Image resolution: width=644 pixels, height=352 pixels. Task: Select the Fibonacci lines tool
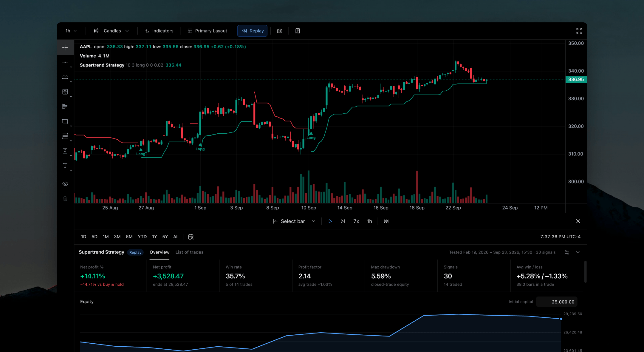tap(65, 136)
